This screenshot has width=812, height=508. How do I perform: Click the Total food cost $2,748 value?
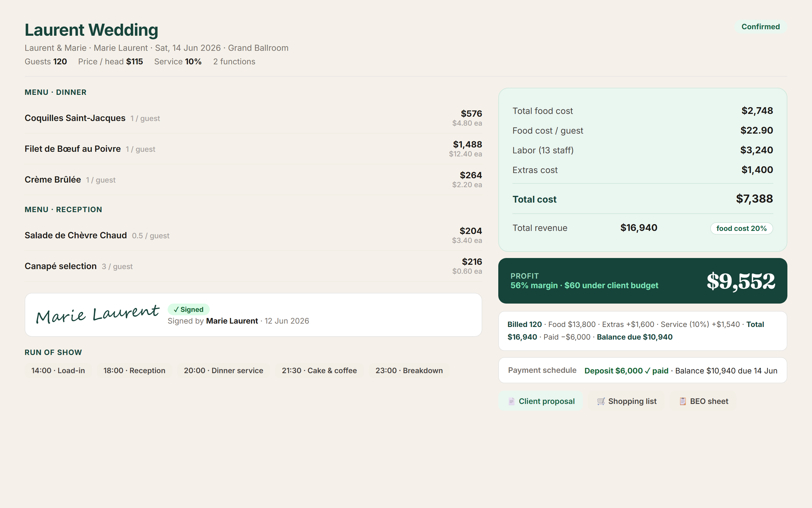tap(757, 111)
